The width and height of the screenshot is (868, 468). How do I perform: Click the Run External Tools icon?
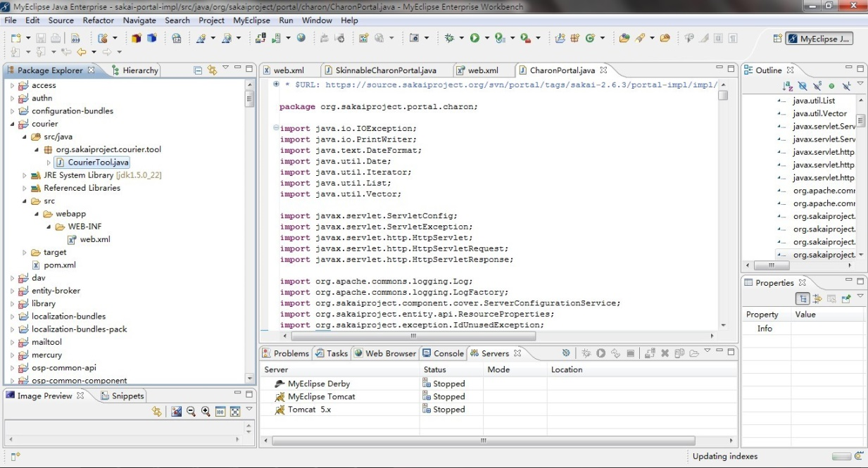[525, 38]
